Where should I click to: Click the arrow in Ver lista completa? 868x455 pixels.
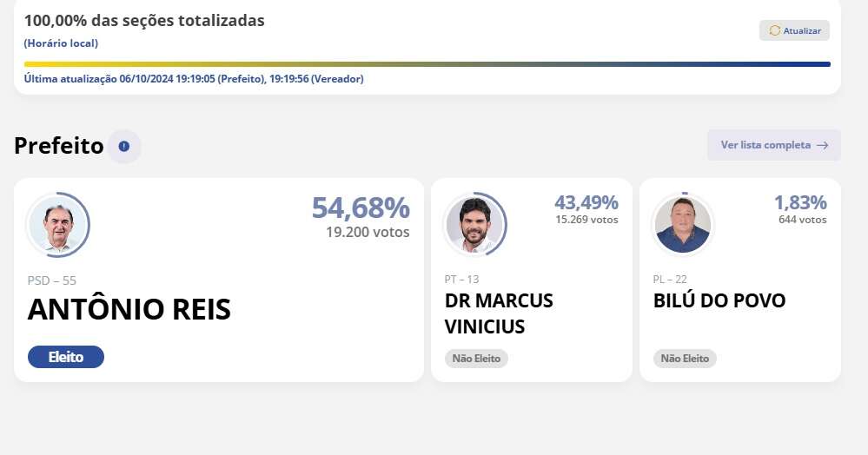(822, 145)
